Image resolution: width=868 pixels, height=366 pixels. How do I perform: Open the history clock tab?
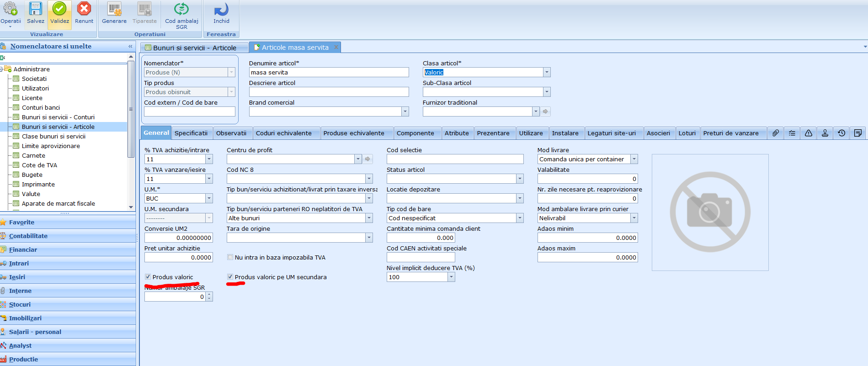pos(841,133)
